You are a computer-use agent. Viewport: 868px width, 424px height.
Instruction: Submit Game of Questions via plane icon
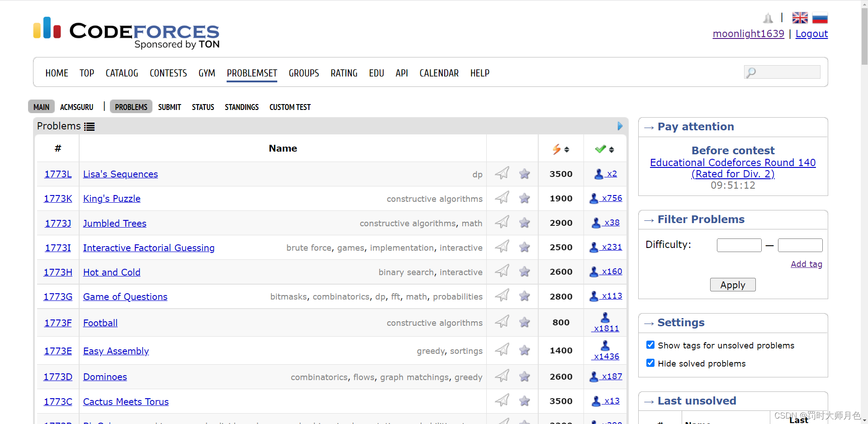point(502,295)
